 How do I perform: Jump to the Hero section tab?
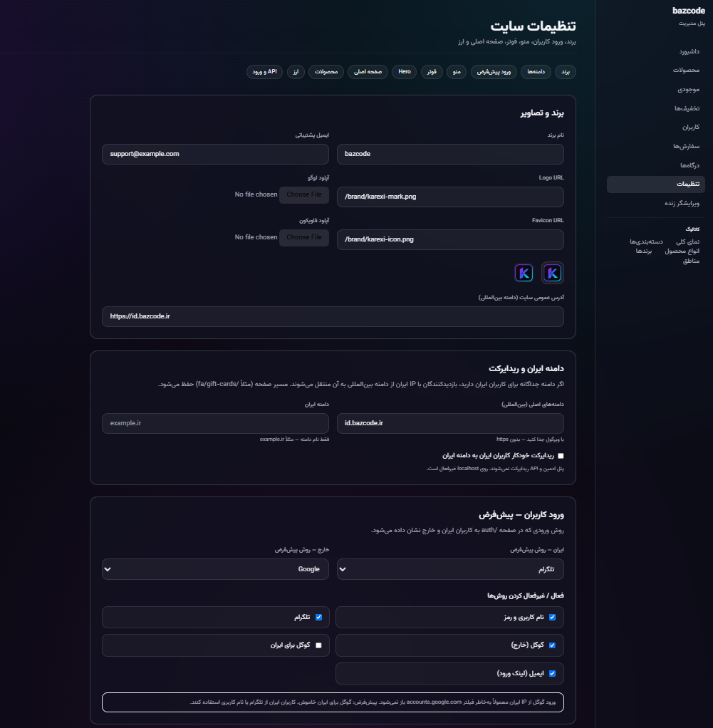coord(405,72)
